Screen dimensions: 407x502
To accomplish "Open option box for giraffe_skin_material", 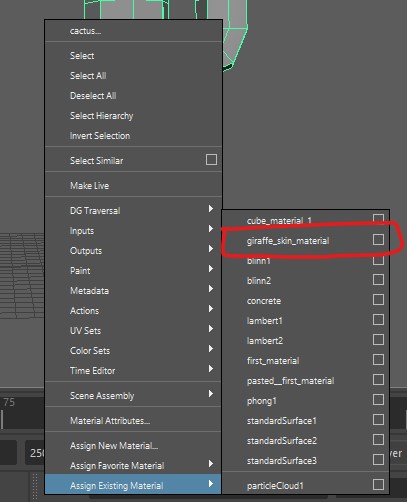I will pos(378,239).
